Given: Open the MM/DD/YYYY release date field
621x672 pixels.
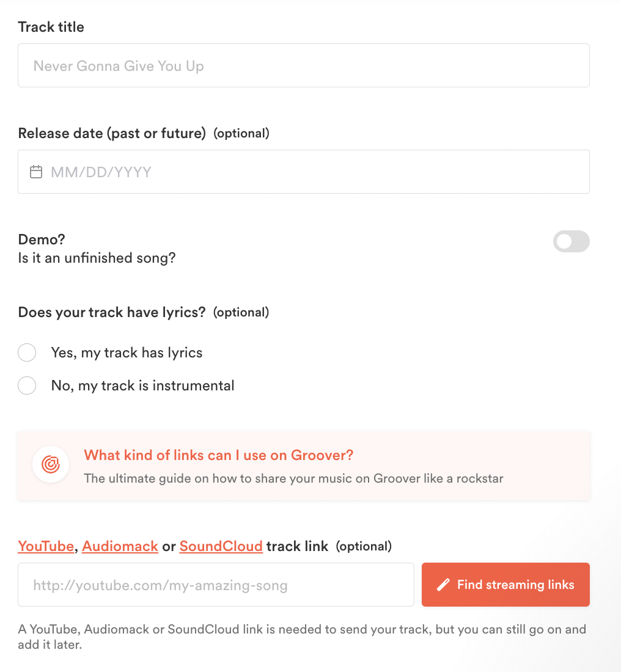Looking at the screenshot, I should click(x=304, y=172).
